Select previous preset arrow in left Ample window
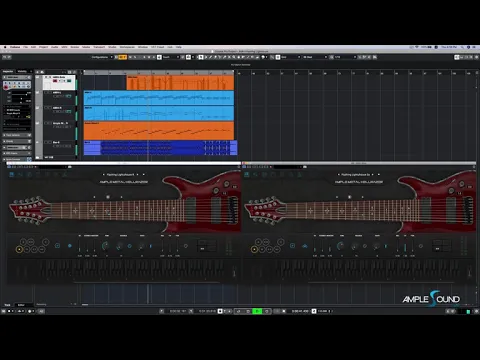The height and width of the screenshot is (360, 480). pos(104,174)
